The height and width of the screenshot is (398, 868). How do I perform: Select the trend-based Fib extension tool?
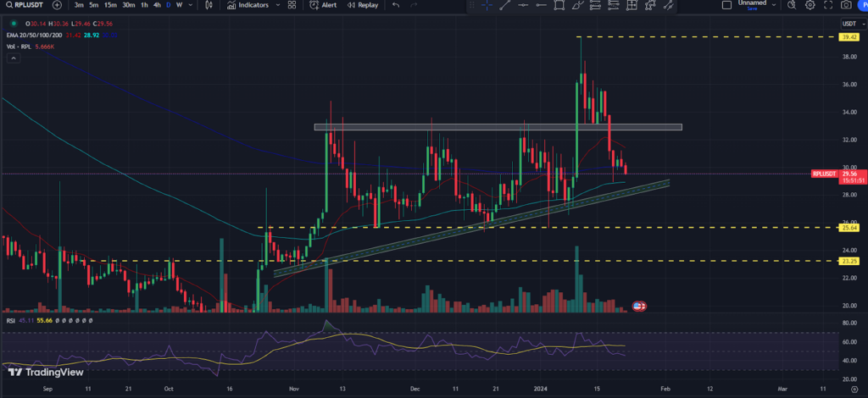point(614,5)
